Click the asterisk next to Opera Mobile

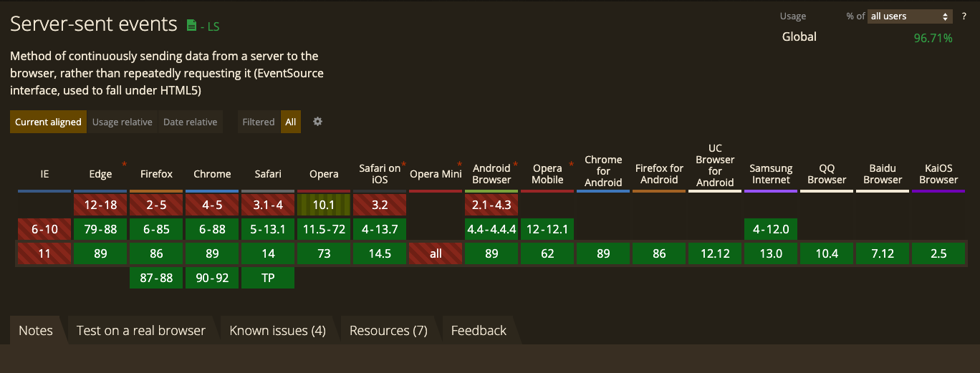click(571, 165)
